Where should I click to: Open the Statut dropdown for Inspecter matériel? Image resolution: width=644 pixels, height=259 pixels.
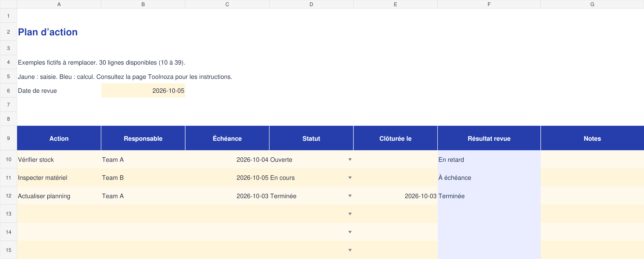[350, 178]
